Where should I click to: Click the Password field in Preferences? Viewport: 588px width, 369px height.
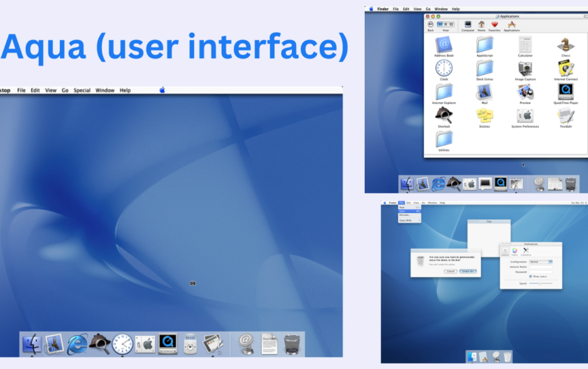point(540,272)
